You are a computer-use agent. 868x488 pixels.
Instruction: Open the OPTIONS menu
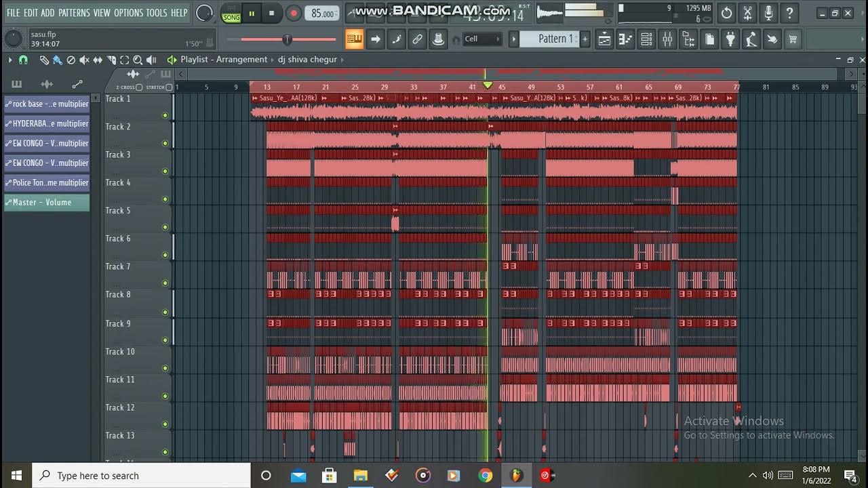pos(128,13)
